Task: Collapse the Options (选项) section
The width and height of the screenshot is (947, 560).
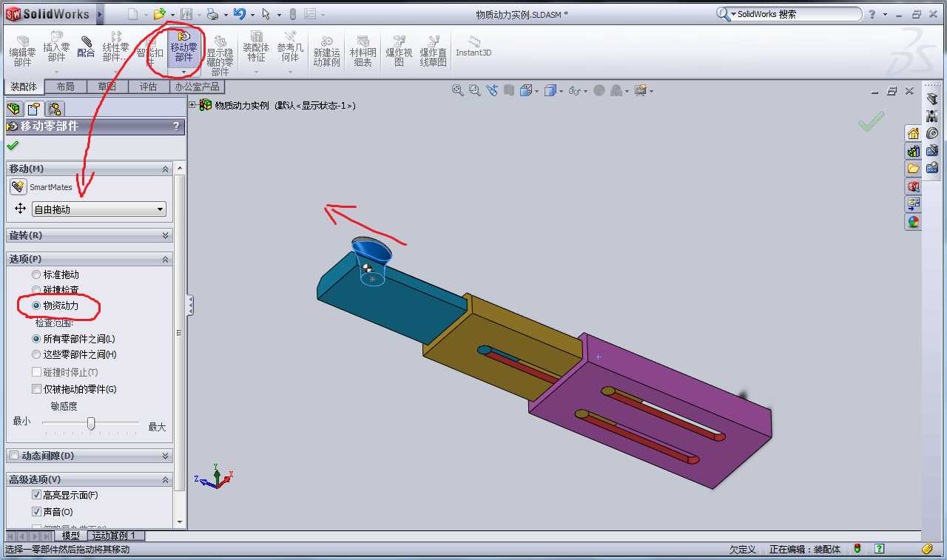Action: tap(166, 259)
